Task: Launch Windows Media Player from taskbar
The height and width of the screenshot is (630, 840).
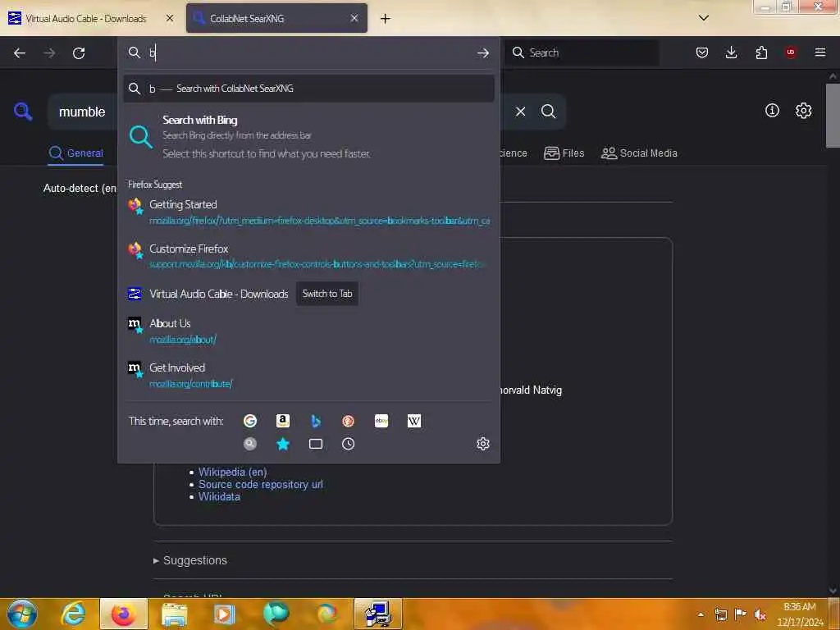Action: [225, 614]
